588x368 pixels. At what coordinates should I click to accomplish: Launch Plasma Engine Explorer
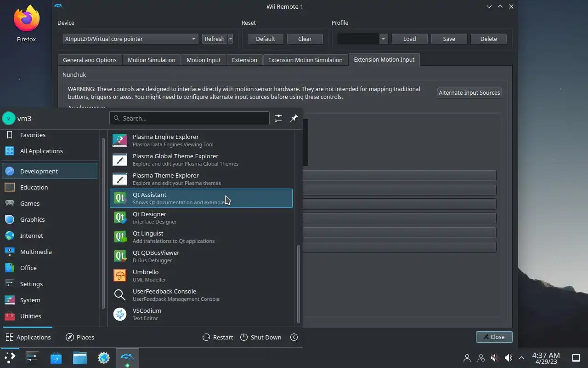[x=201, y=140]
